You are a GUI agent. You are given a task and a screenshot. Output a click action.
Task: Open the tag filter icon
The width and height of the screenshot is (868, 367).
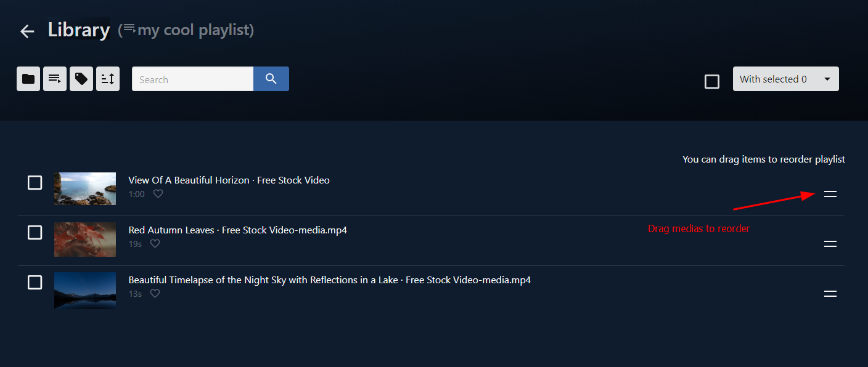pyautogui.click(x=81, y=79)
